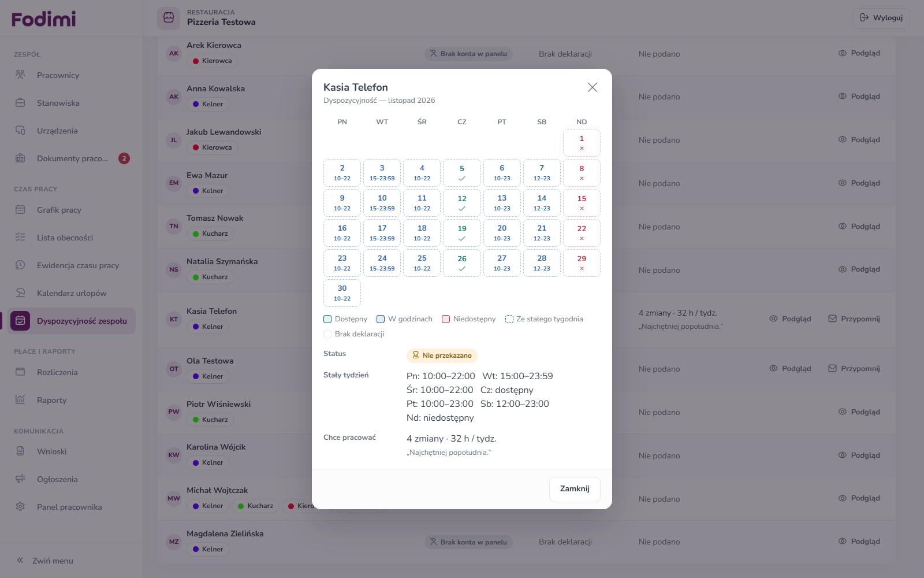The image size is (924, 578).
Task: Click Podgląd eye for Arek Kierowca
Action: (x=859, y=53)
